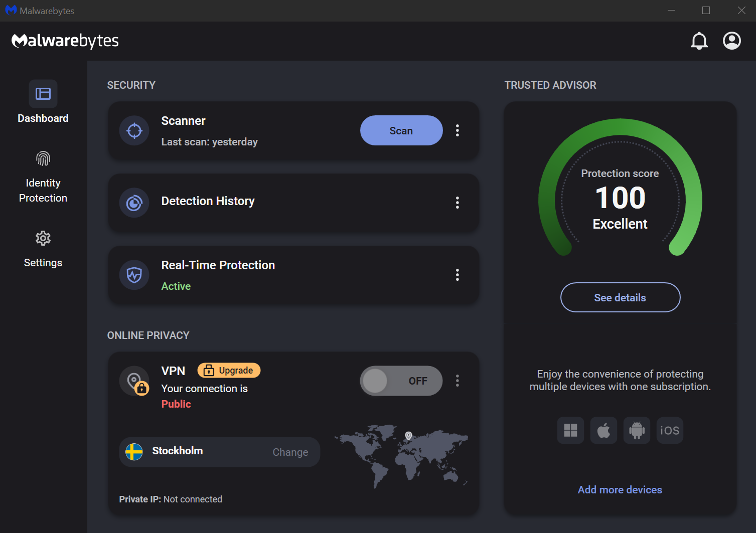Click the Public connection status text
Image resolution: width=756 pixels, height=533 pixels.
(x=176, y=404)
